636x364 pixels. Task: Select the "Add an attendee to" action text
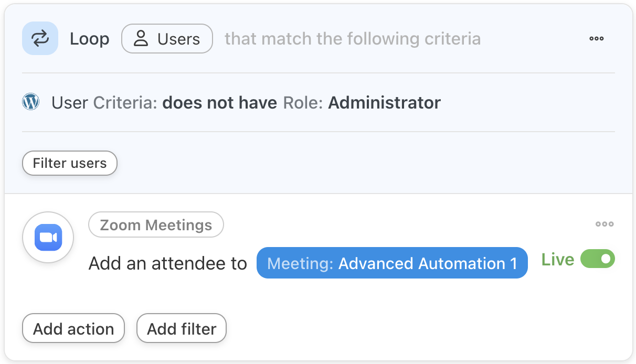pyautogui.click(x=167, y=263)
